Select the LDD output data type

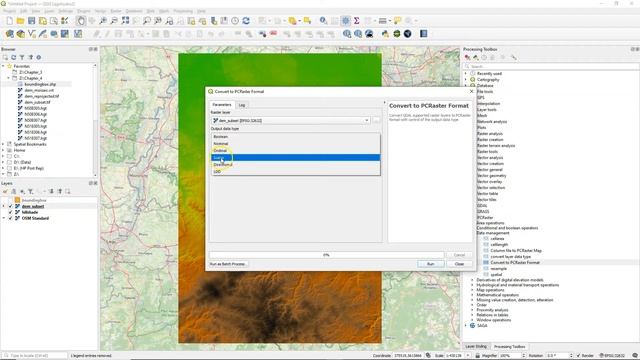(x=296, y=171)
